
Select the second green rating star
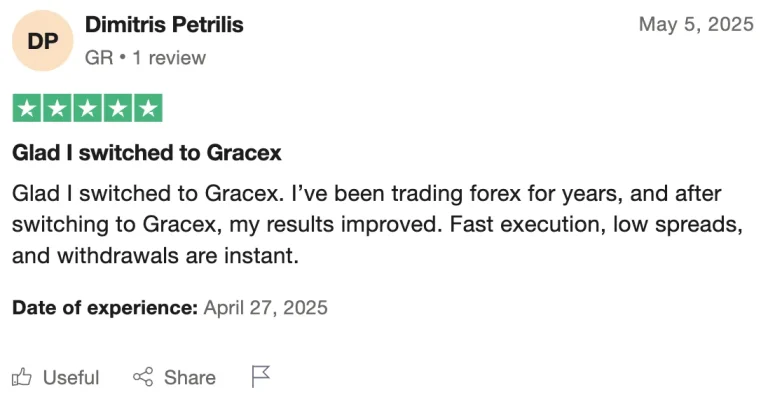click(x=57, y=108)
